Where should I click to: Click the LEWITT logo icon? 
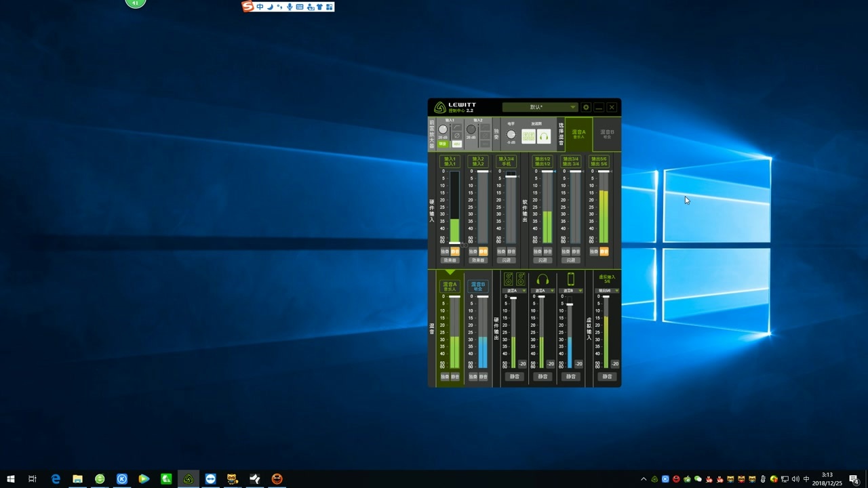tap(439, 108)
